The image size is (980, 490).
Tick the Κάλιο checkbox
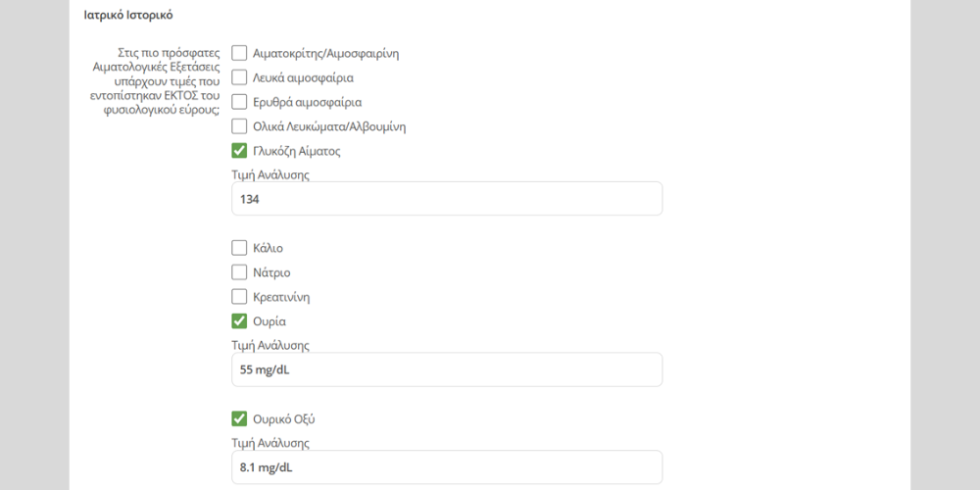pos(239,248)
